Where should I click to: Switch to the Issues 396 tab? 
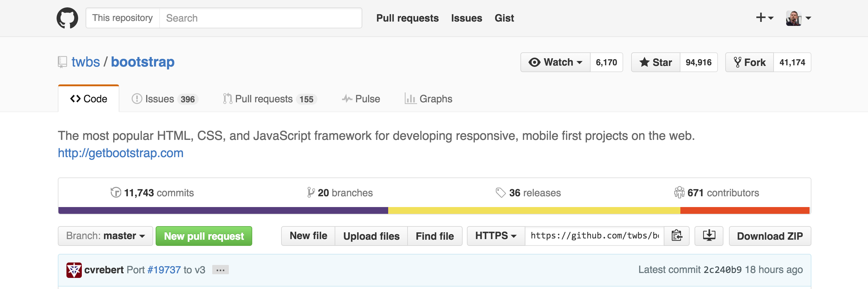[x=165, y=99]
